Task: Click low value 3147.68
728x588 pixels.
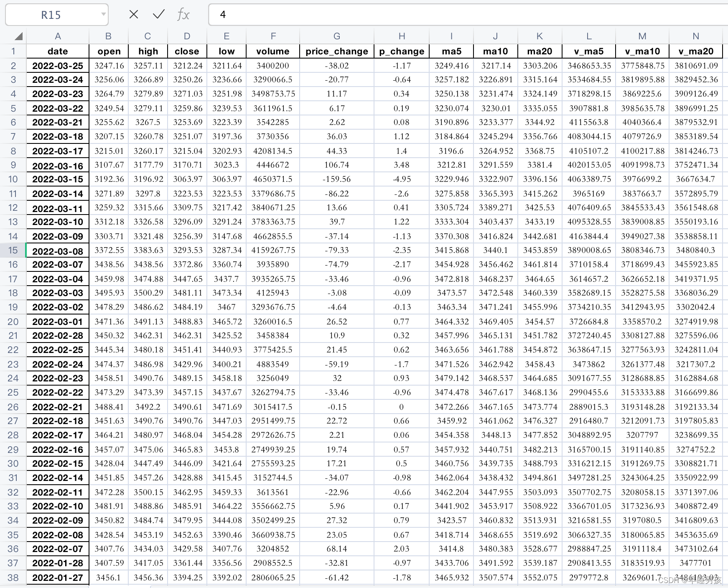Action: 227,236
